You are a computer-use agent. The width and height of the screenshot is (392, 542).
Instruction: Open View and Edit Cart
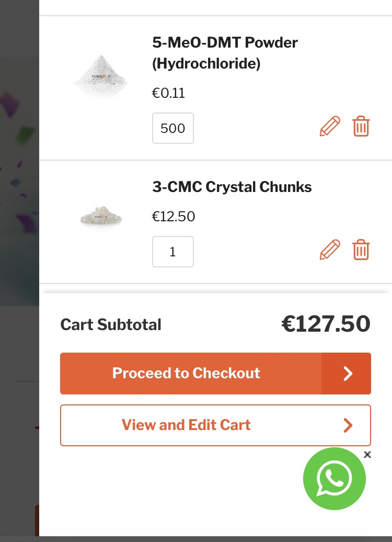(215, 425)
